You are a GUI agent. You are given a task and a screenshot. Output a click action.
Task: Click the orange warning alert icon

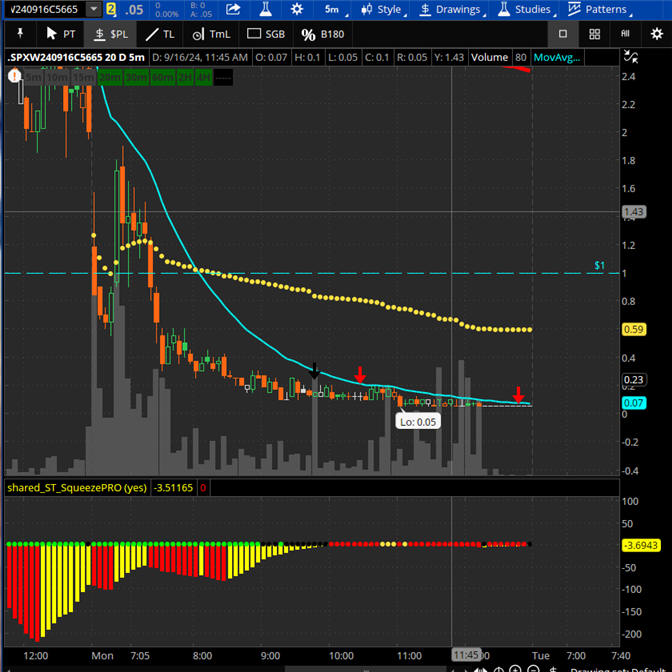click(14, 77)
